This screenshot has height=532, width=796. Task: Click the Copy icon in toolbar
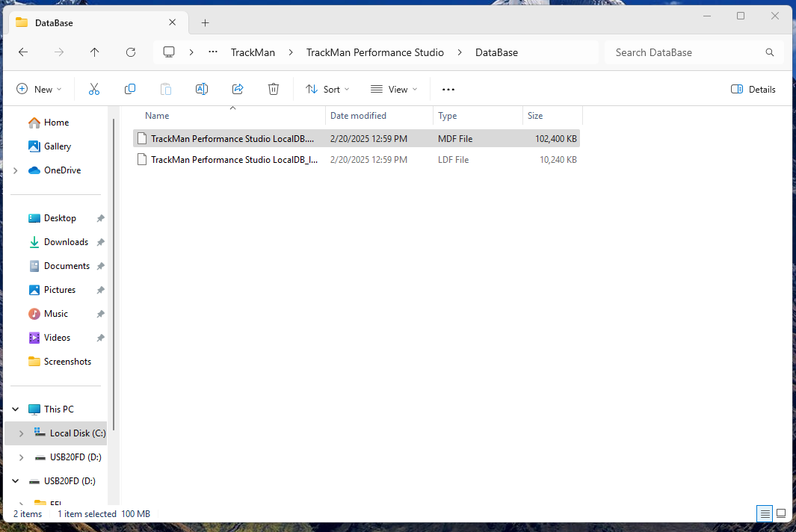(x=130, y=90)
